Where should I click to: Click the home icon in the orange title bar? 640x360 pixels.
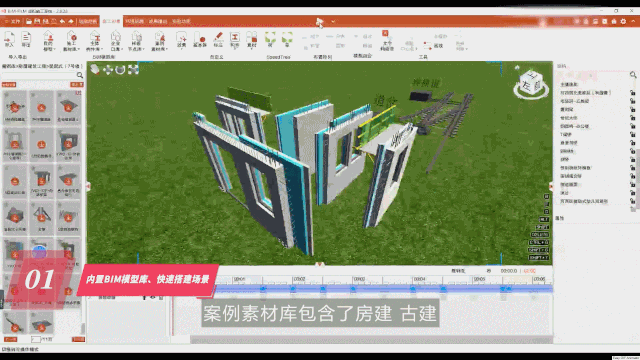(614, 21)
